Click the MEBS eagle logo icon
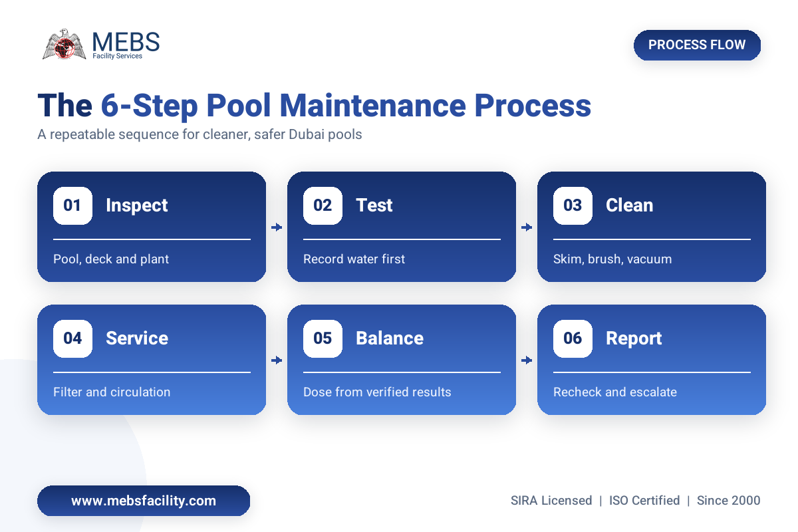The image size is (798, 532). tap(64, 45)
